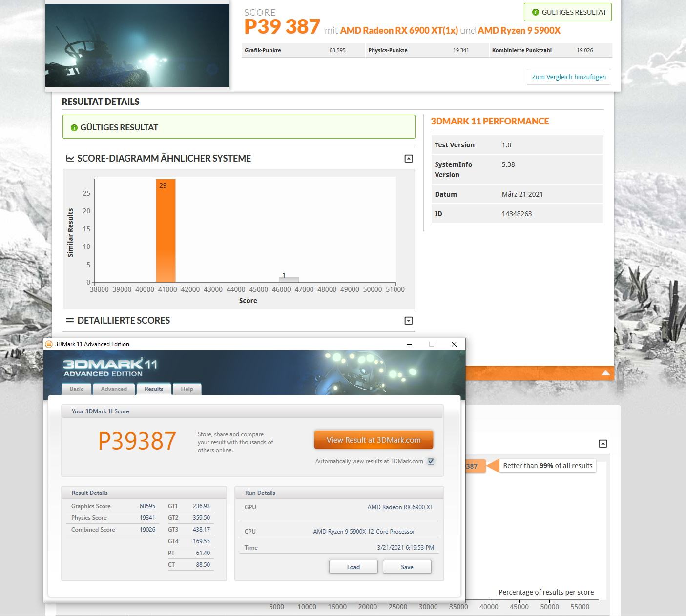The height and width of the screenshot is (616, 686).
Task: Click GT3 value 438.17
Action: click(x=201, y=530)
